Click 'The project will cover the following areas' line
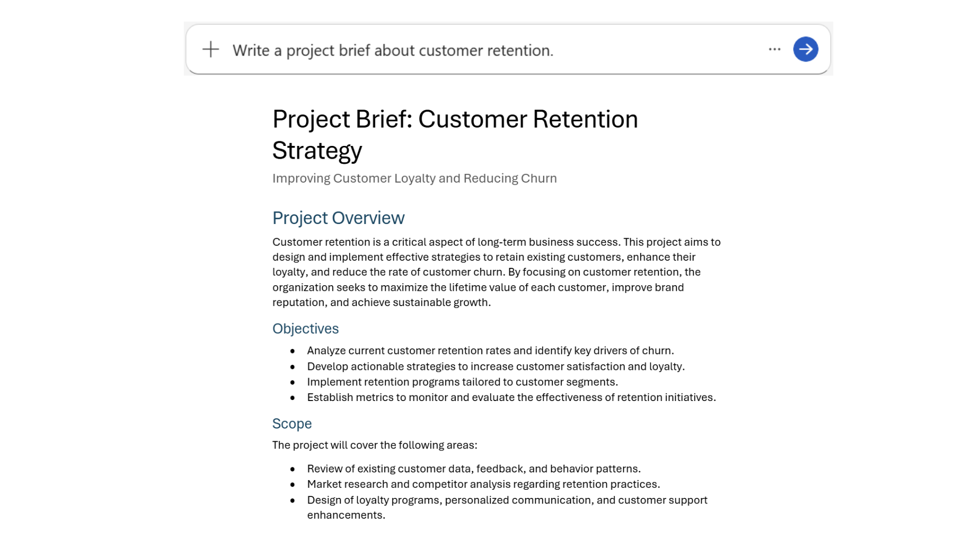 tap(374, 445)
